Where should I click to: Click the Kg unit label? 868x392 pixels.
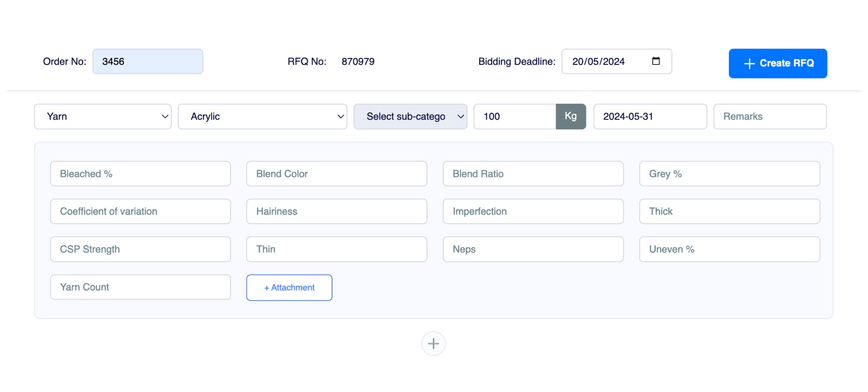coord(571,116)
